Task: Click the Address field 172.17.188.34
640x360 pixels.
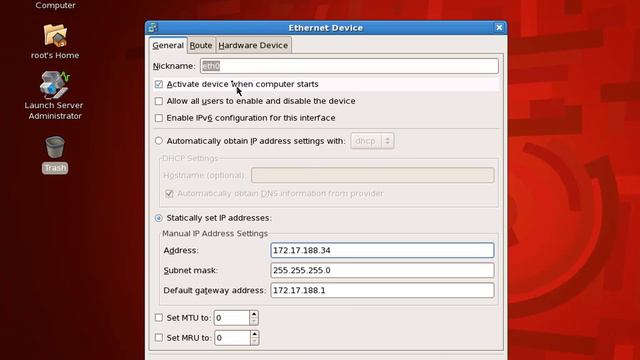Action: [382, 250]
